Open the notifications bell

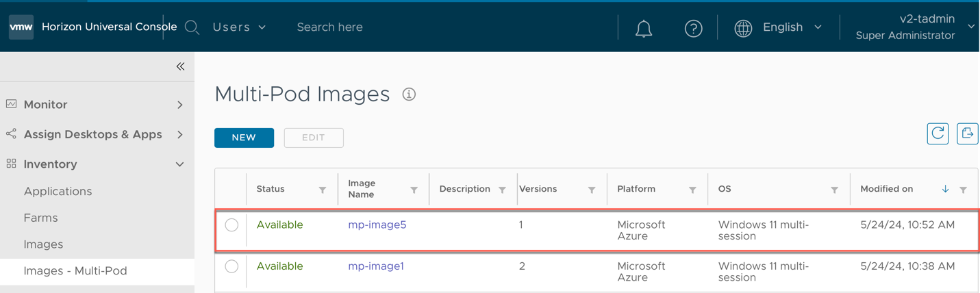(644, 28)
